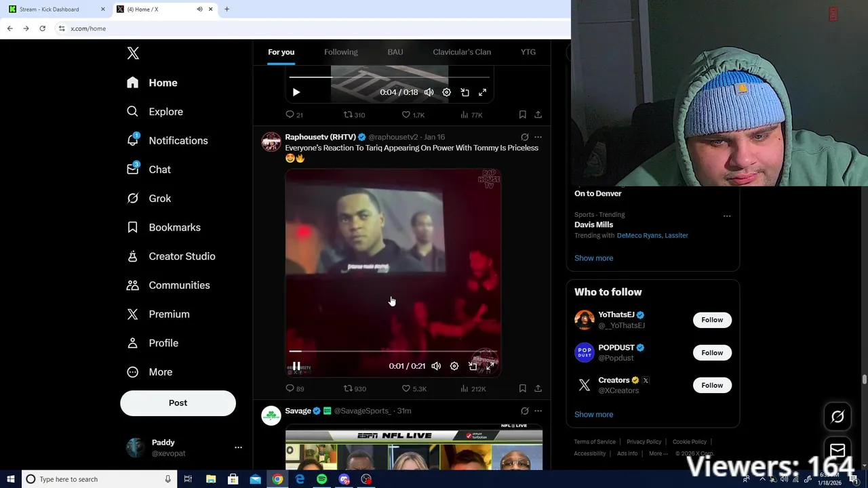Click Grok icon on Savage post
The width and height of the screenshot is (868, 488).
click(524, 411)
